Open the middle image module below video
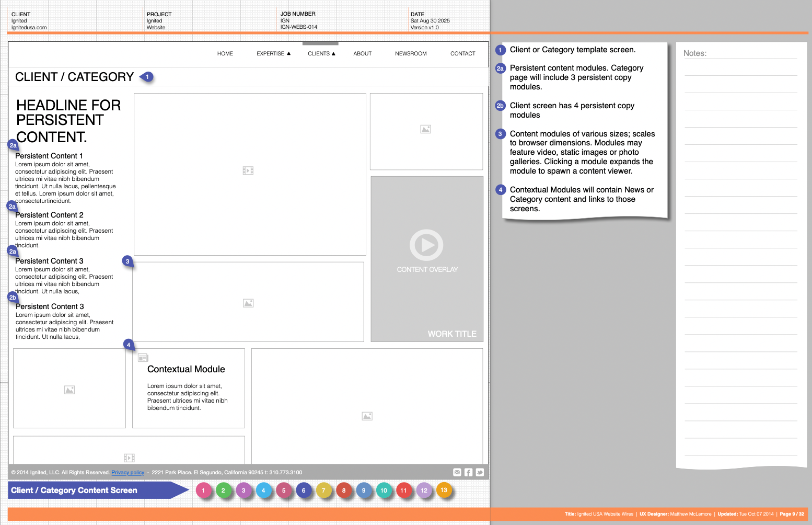This screenshot has width=812, height=525. [248, 302]
